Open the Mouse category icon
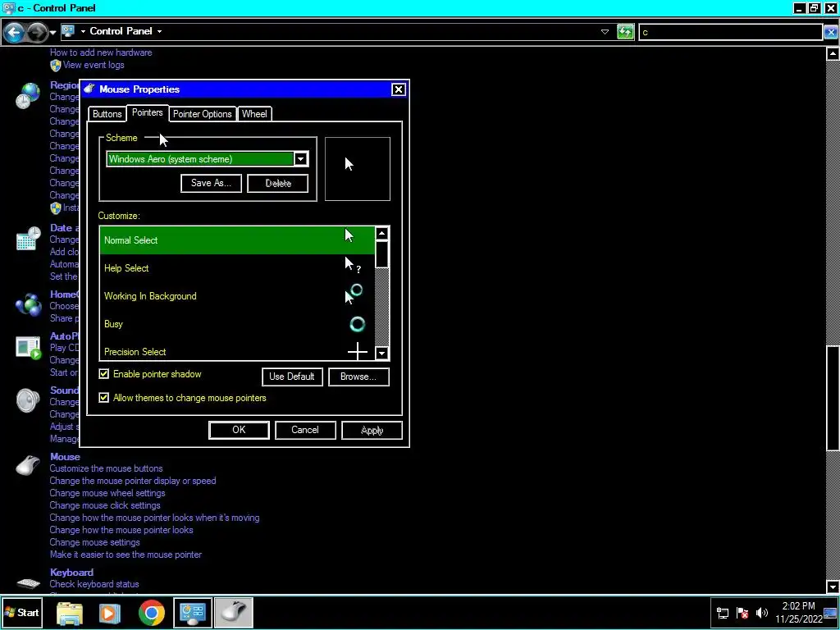 28,466
